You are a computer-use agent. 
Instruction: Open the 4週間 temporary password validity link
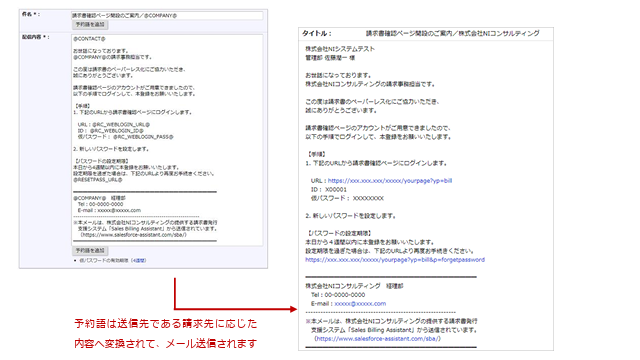[139, 260]
